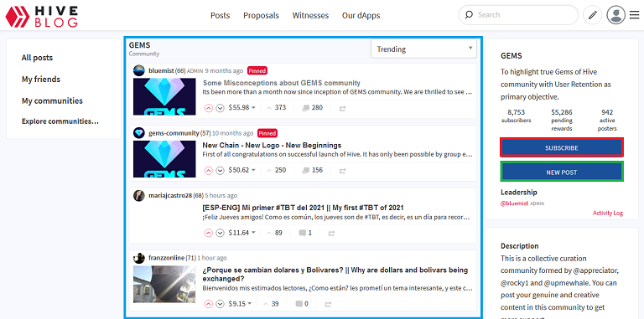Click the Search input field
644x319 pixels.
point(518,15)
